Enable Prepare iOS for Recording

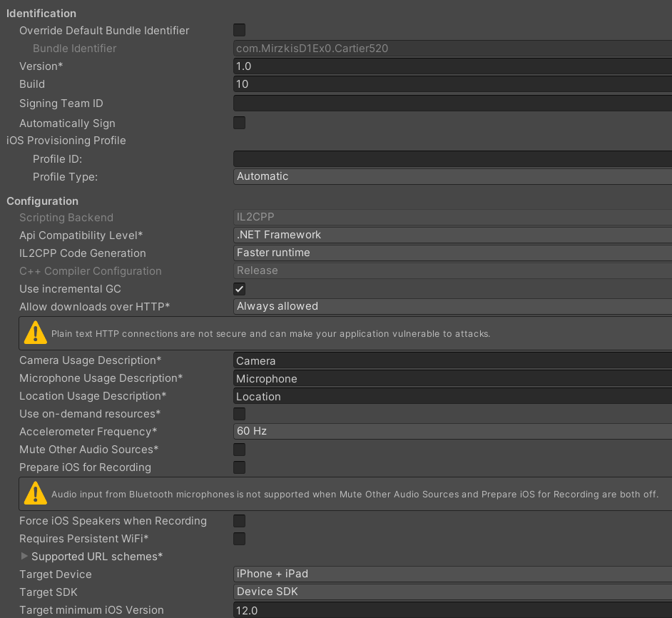pyautogui.click(x=240, y=467)
